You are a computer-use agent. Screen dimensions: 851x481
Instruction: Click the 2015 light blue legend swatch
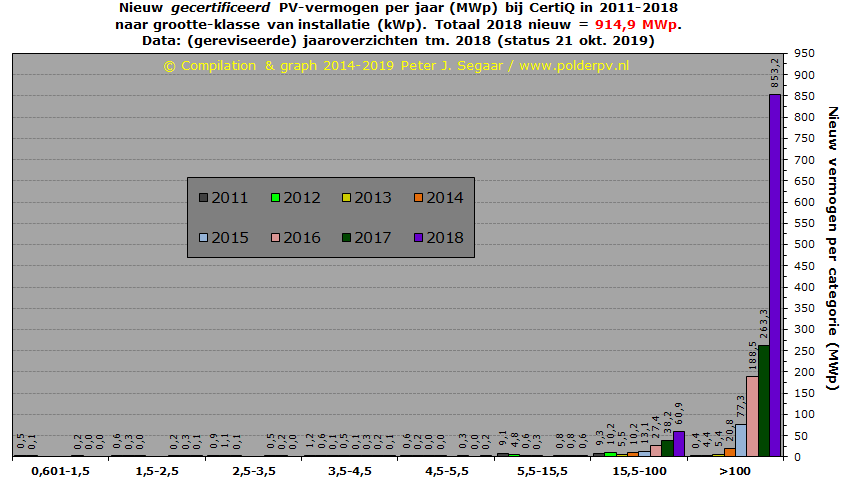pyautogui.click(x=204, y=238)
